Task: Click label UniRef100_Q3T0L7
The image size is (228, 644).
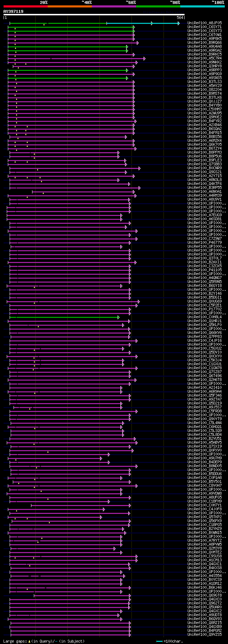Action: [204, 258]
